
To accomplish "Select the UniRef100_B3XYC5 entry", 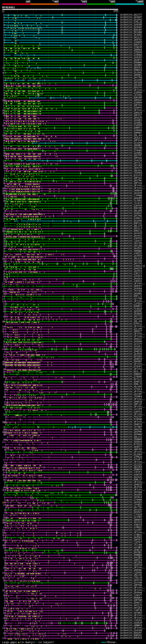I will 131,175.
